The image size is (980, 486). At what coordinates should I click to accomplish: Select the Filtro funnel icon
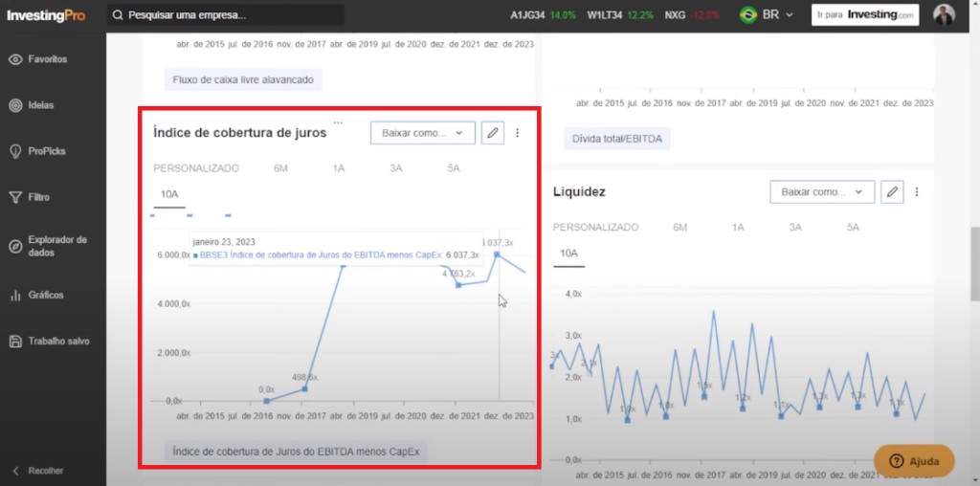[x=15, y=197]
